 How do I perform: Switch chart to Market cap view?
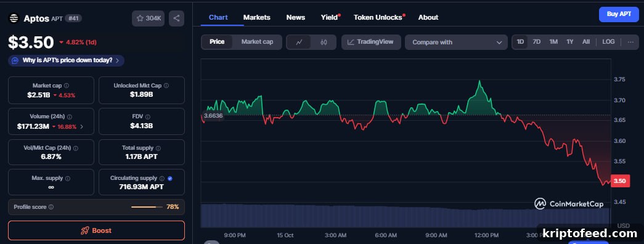pos(257,42)
